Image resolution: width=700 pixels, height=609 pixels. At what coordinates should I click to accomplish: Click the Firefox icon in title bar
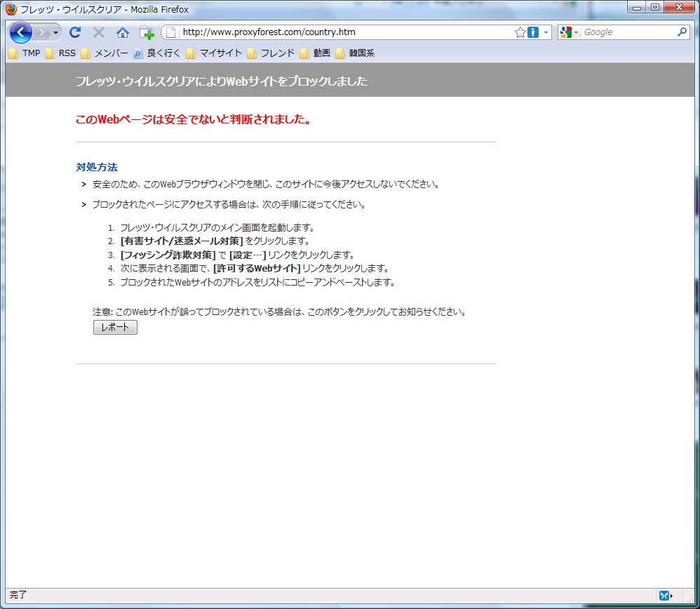point(11,9)
